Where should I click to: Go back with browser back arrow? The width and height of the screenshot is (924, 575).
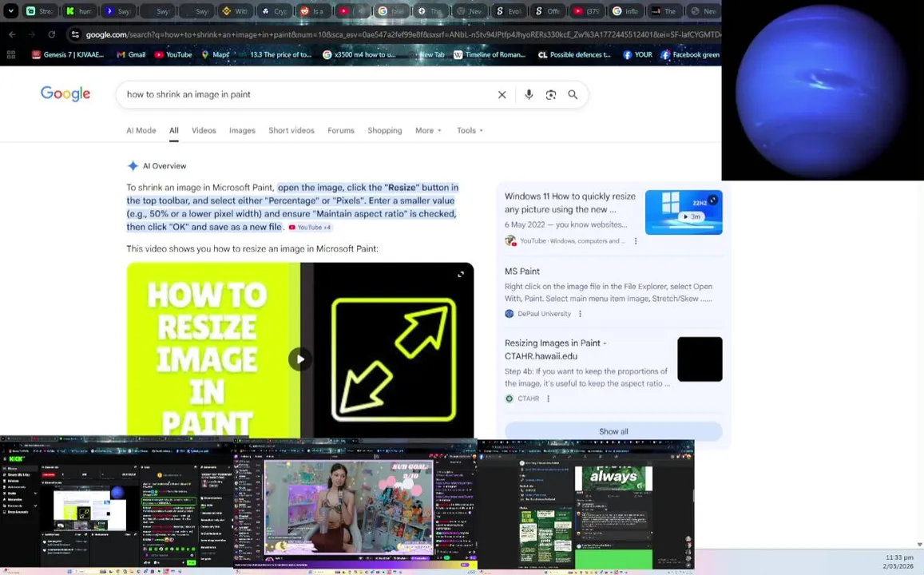(x=12, y=35)
